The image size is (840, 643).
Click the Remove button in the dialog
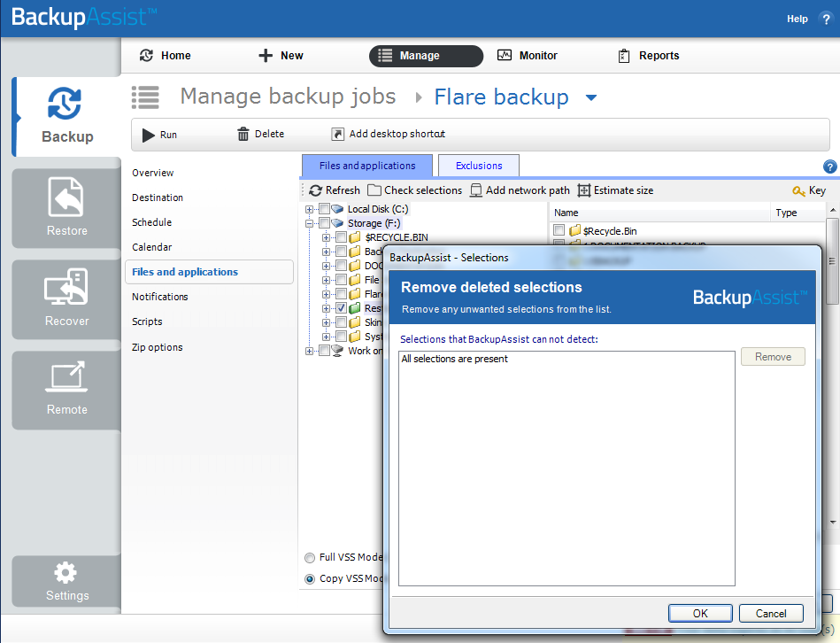[x=773, y=357]
